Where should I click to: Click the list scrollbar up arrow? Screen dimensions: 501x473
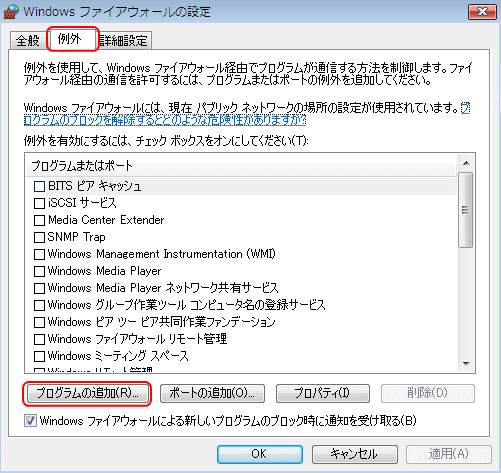pyautogui.click(x=466, y=163)
